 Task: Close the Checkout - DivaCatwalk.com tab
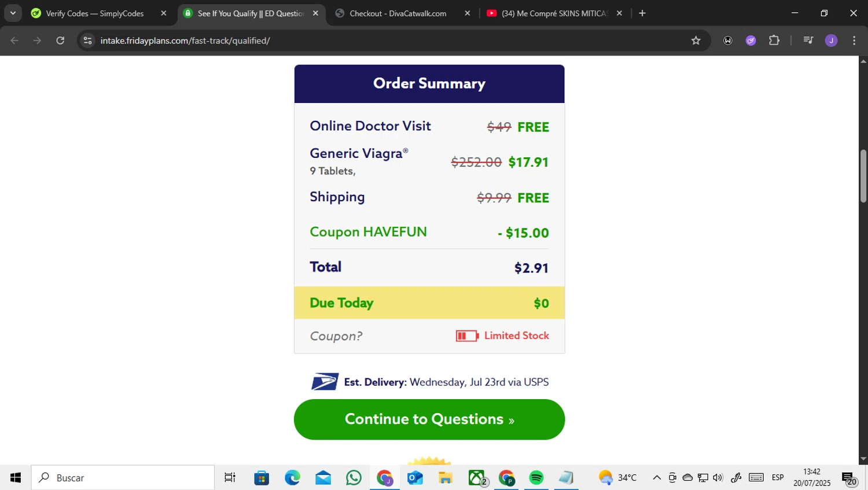coord(467,13)
